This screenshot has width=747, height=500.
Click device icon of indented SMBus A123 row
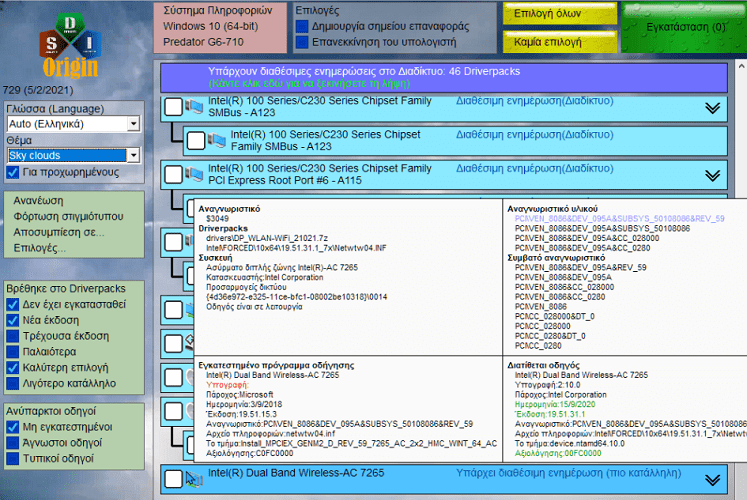pyautogui.click(x=217, y=140)
